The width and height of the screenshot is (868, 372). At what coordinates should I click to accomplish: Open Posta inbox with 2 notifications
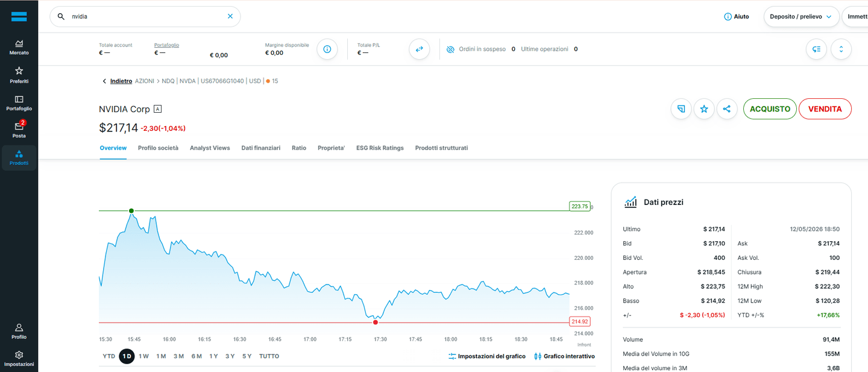click(19, 130)
